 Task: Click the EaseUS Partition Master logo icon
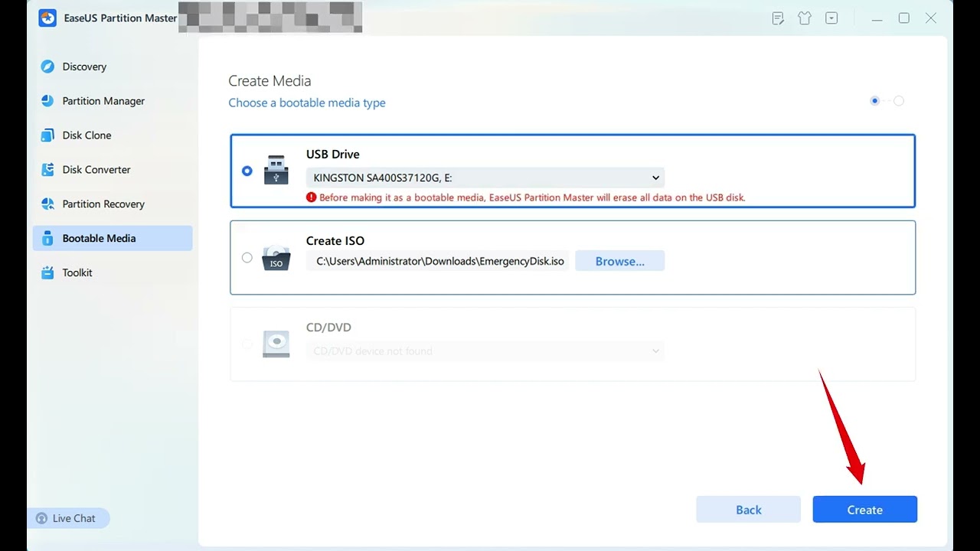click(47, 18)
